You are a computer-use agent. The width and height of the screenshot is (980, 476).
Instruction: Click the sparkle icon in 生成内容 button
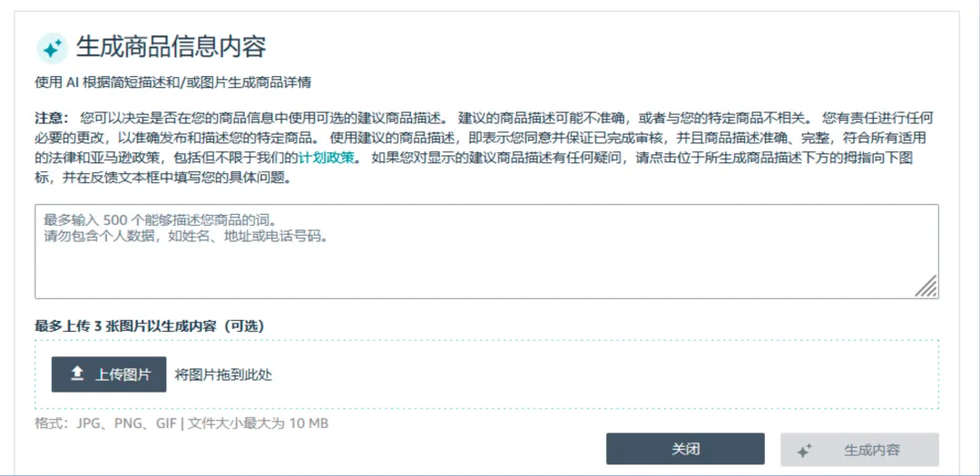(x=803, y=450)
